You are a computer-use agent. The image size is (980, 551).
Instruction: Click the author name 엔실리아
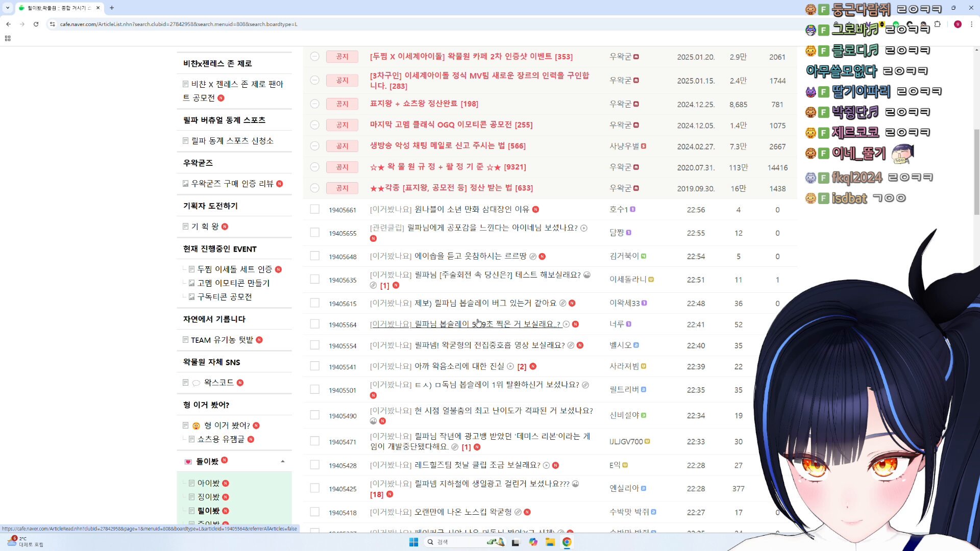tap(624, 488)
